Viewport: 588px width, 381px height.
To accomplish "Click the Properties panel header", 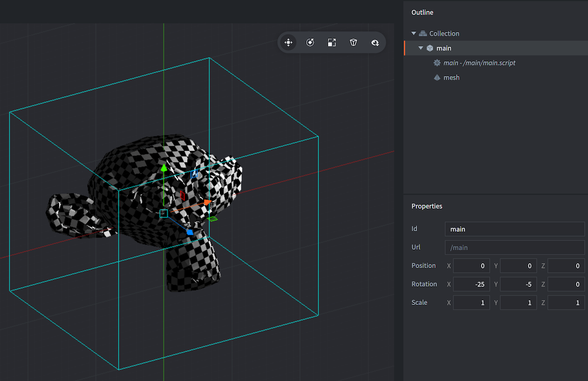I will point(427,206).
